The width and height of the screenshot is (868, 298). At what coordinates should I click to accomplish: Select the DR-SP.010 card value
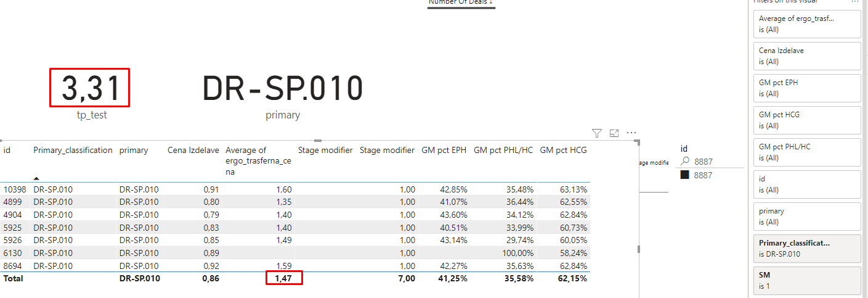[x=283, y=88]
